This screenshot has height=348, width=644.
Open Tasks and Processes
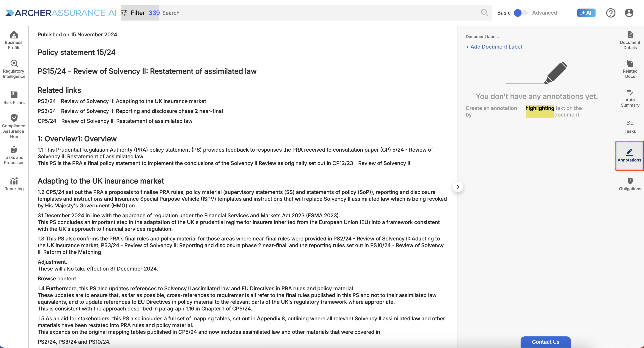click(x=14, y=155)
